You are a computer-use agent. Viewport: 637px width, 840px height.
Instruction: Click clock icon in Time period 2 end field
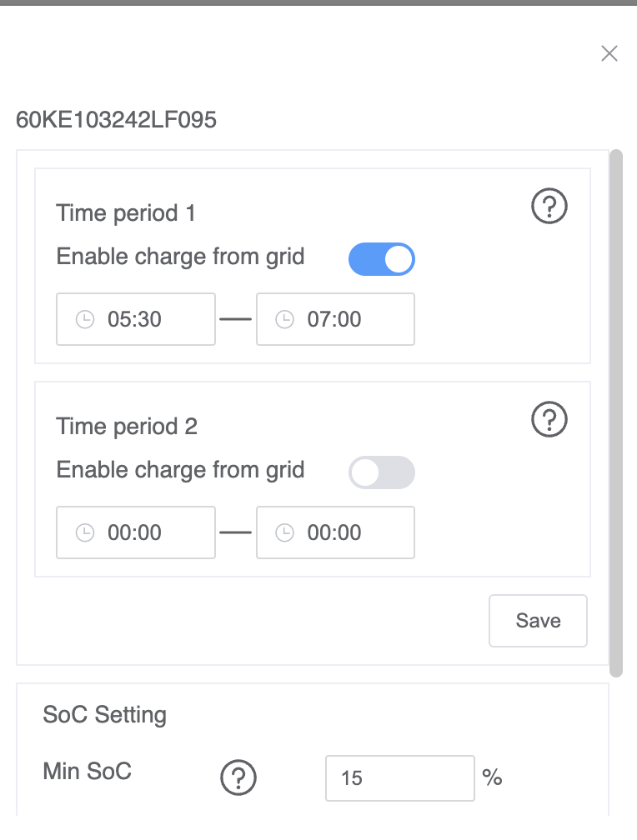coord(284,532)
